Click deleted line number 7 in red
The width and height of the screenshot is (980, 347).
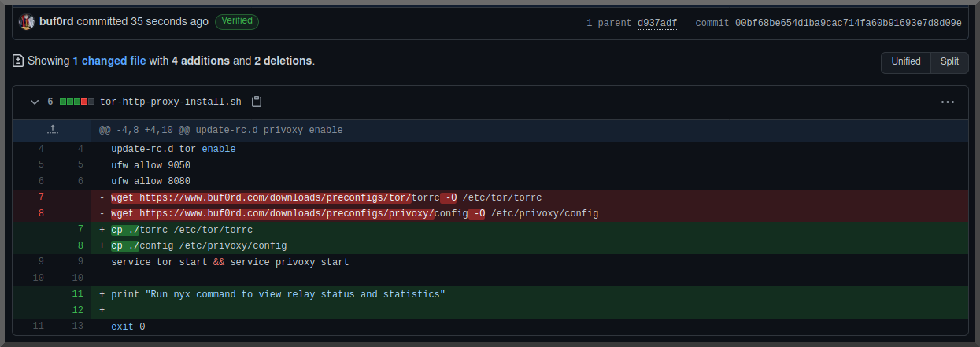click(x=41, y=197)
